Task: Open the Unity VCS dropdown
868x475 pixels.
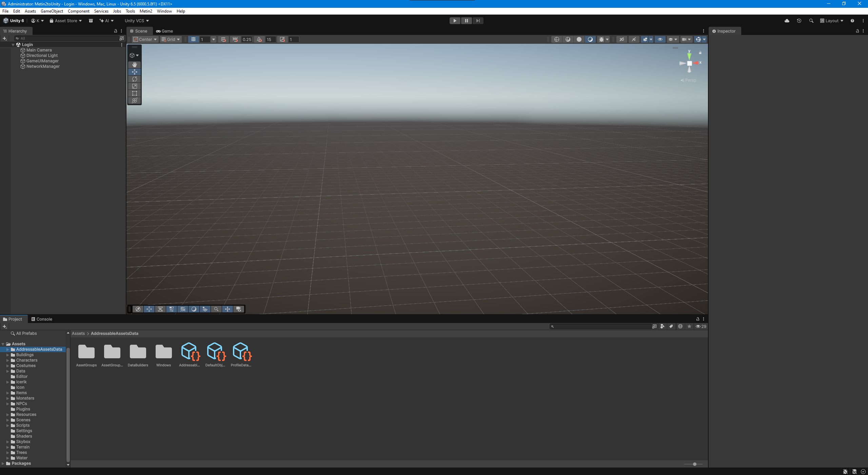Action: coord(137,21)
